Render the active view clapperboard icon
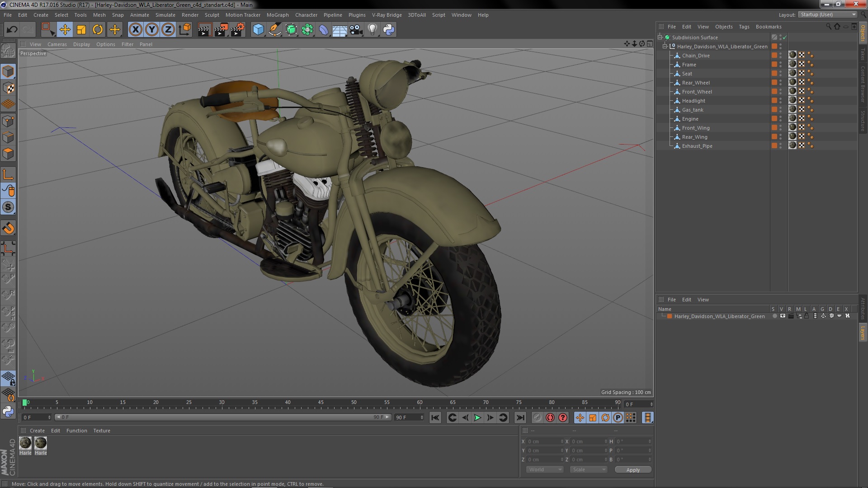The height and width of the screenshot is (488, 868). pyautogui.click(x=204, y=30)
